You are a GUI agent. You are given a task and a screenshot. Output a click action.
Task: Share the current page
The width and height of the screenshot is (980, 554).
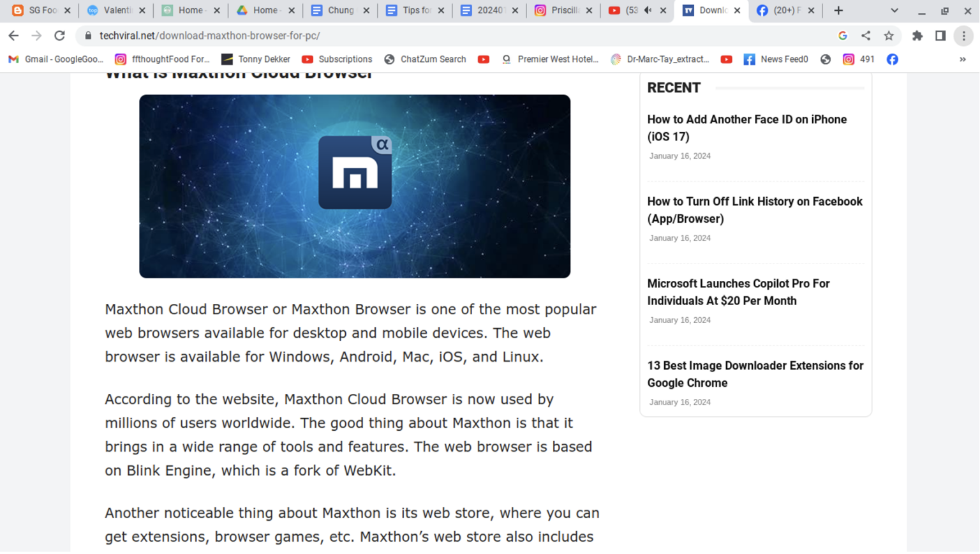tap(865, 36)
